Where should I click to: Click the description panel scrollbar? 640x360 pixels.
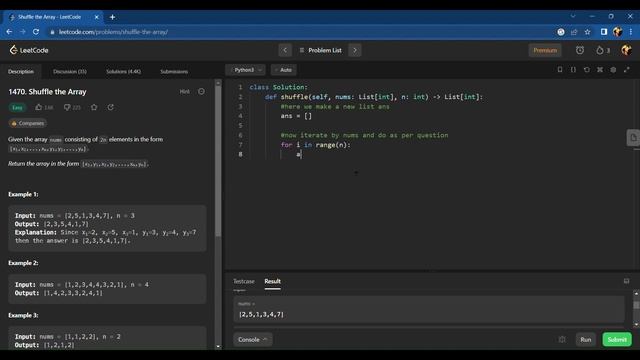(x=218, y=161)
